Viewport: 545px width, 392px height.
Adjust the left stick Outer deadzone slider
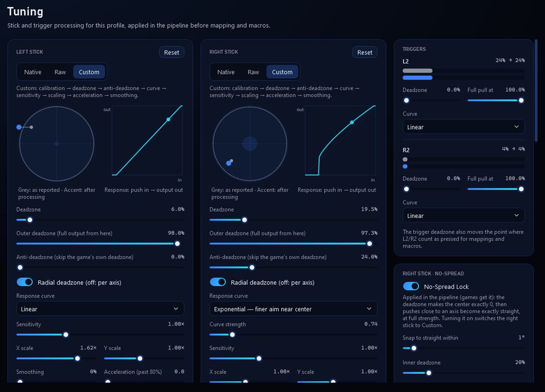(100, 243)
